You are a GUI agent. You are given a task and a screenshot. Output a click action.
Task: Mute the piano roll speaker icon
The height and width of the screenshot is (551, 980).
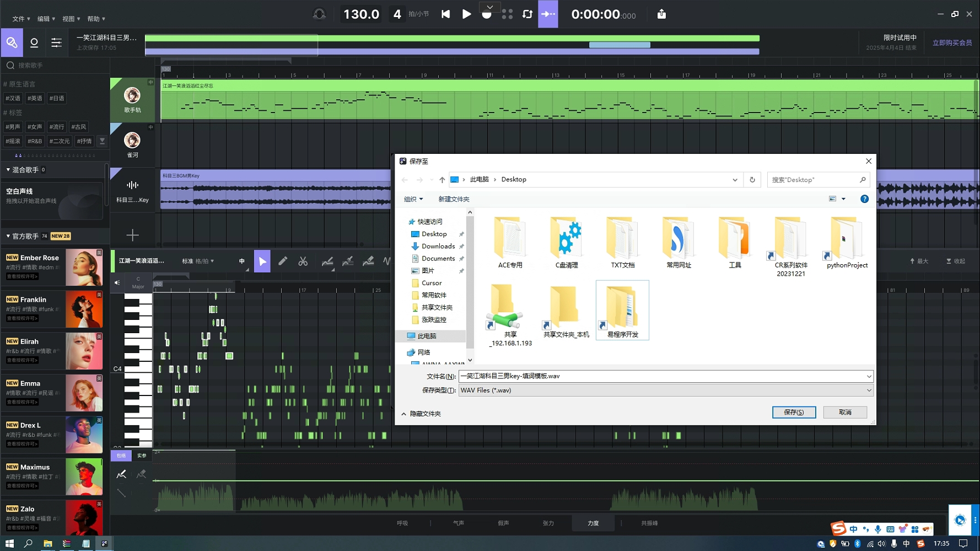pyautogui.click(x=117, y=283)
